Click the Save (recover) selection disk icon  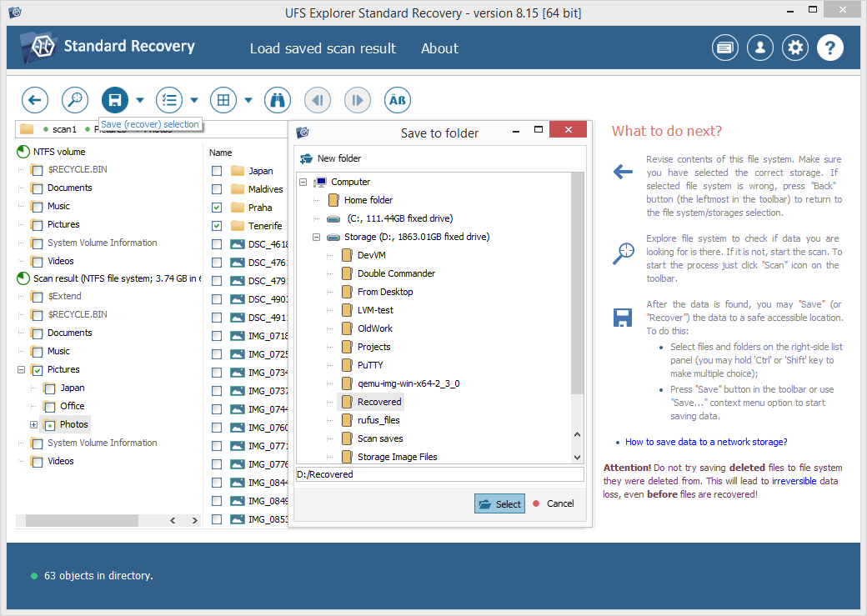(115, 100)
